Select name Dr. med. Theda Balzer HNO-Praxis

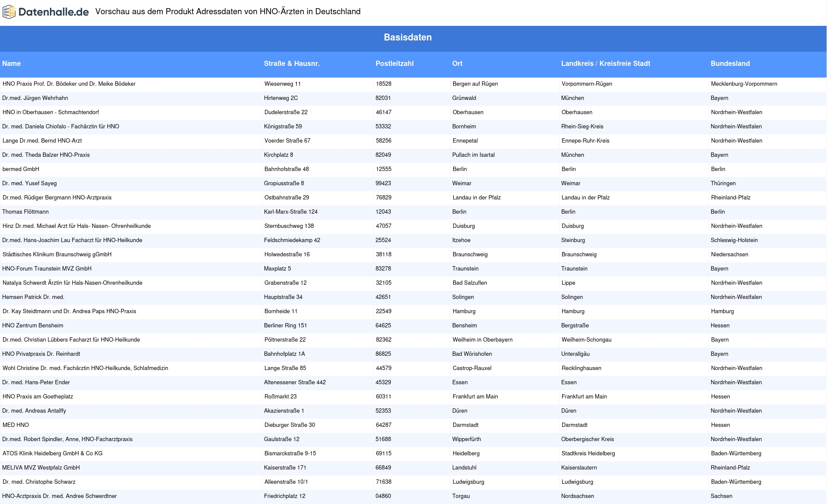46,155
